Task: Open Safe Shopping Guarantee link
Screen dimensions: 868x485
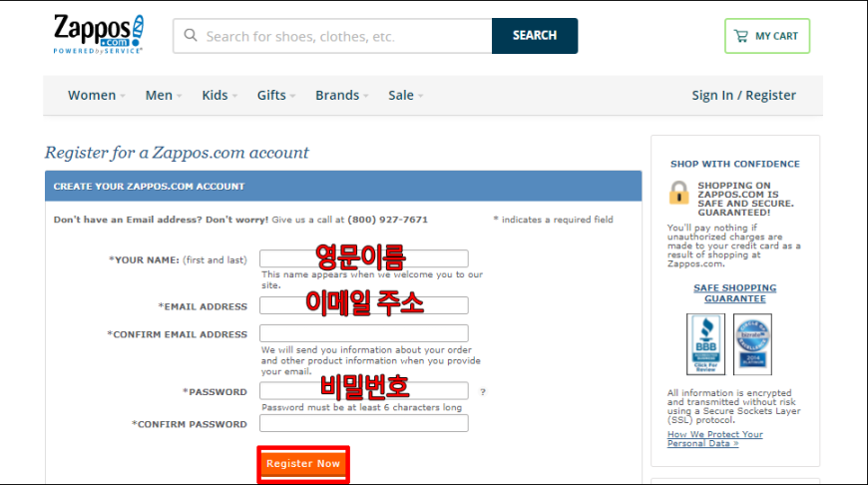Action: (734, 293)
